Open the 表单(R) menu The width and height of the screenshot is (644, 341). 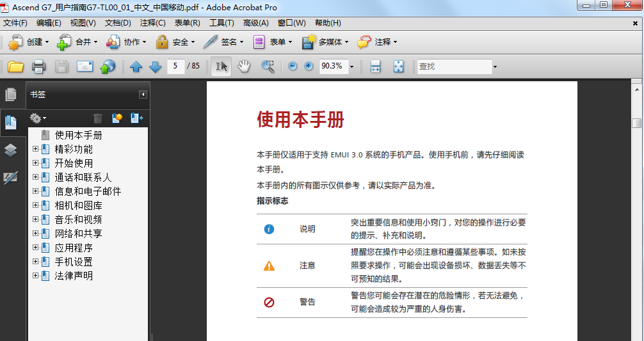click(188, 23)
